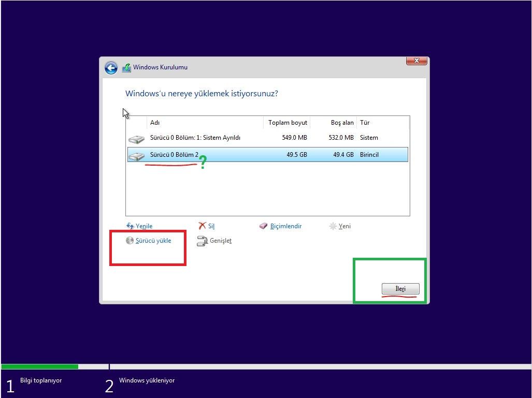Click the Windows yükleniyor step label
The image size is (532, 398).
pos(148,380)
